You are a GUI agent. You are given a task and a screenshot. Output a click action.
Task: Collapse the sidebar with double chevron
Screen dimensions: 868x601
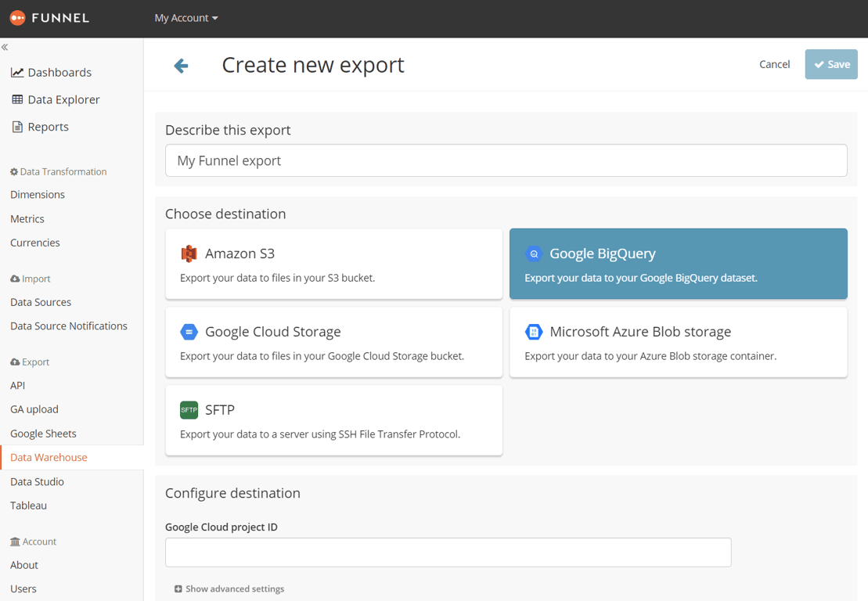click(5, 47)
